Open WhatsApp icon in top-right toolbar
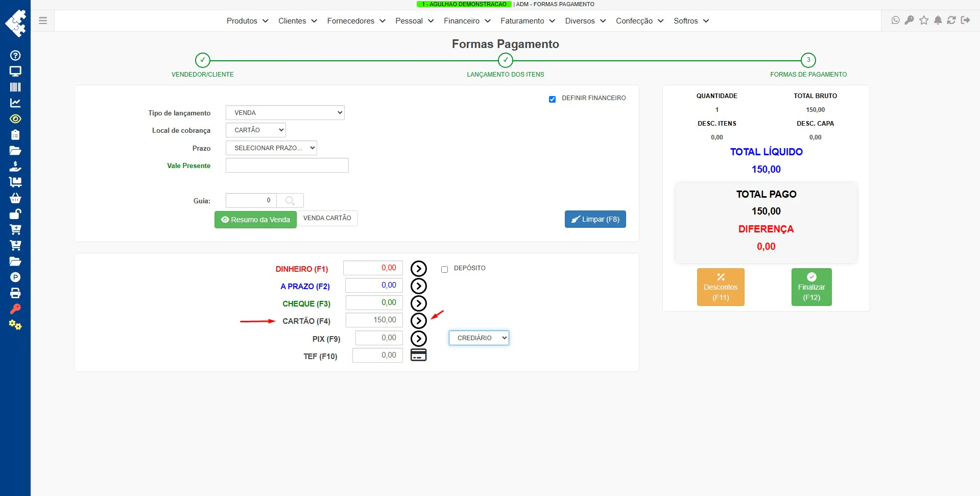Screen dimensions: 980x496 pyautogui.click(x=895, y=20)
